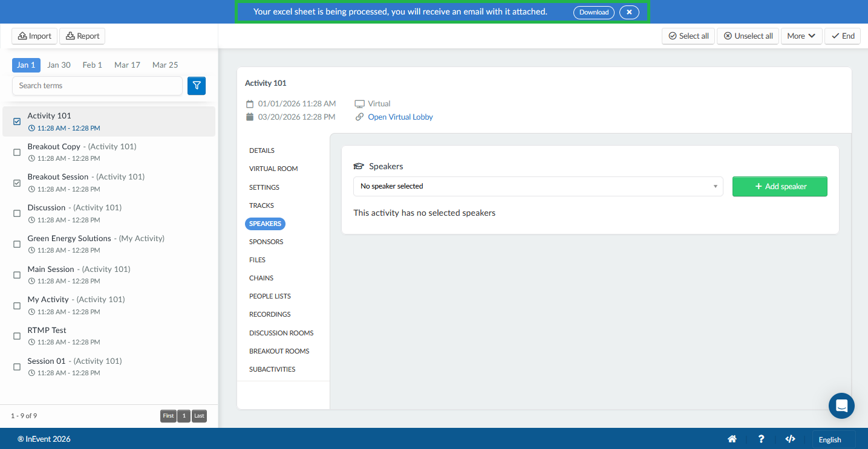Viewport: 868px width, 449px height.
Task: Check the Main Session checkbox
Action: tap(17, 275)
